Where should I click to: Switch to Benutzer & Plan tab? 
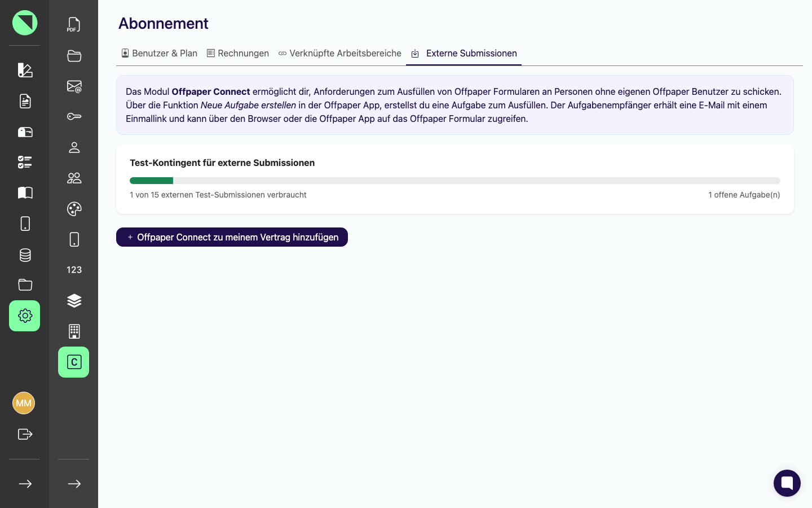160,53
